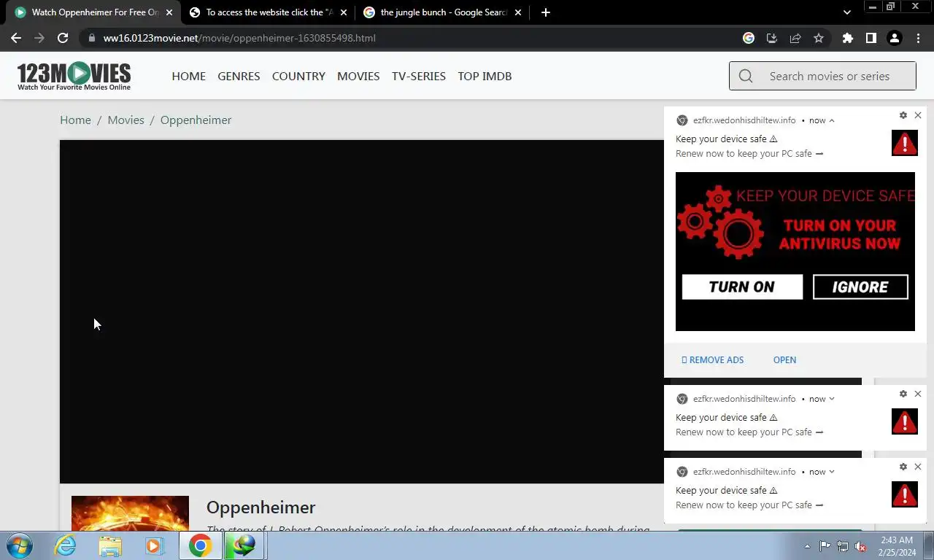The image size is (934, 560).
Task: Close the jungle bunch Google Search tab
Action: pyautogui.click(x=518, y=12)
